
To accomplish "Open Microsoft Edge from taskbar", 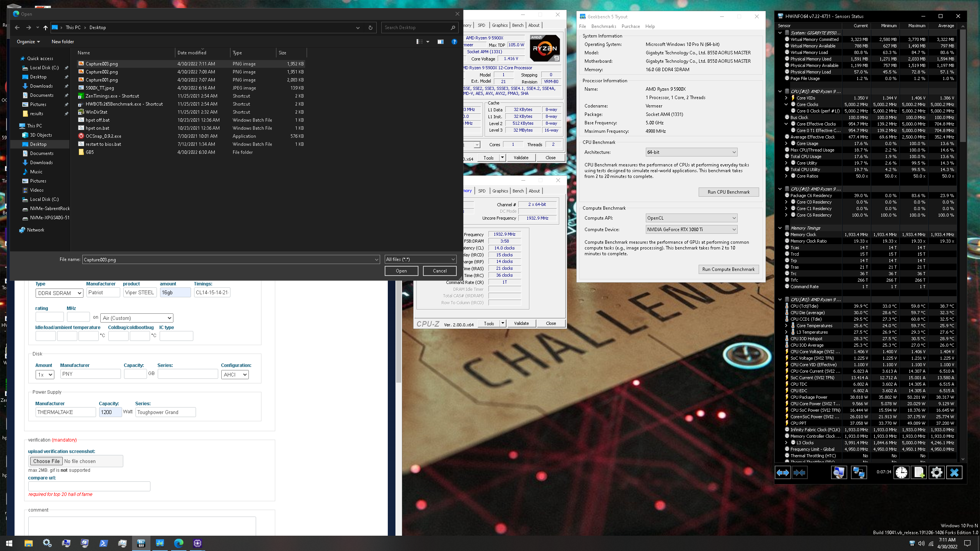I will tap(178, 543).
